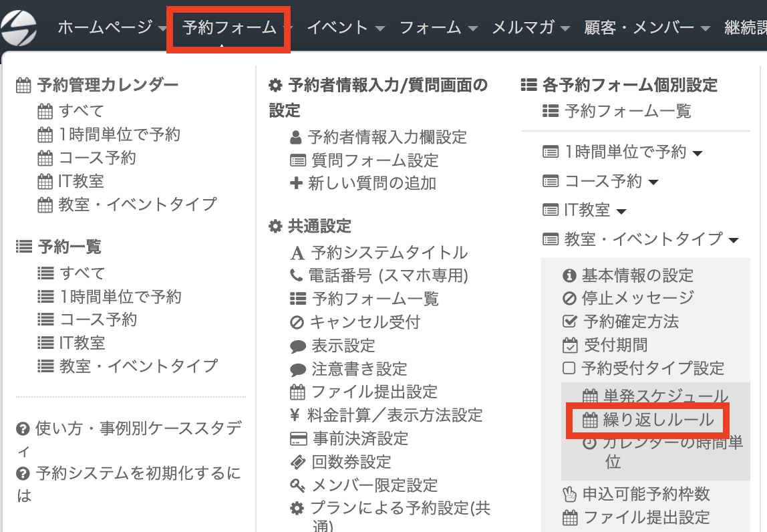
Task: Click the ticket icon for 回数券設定
Action: 298,462
